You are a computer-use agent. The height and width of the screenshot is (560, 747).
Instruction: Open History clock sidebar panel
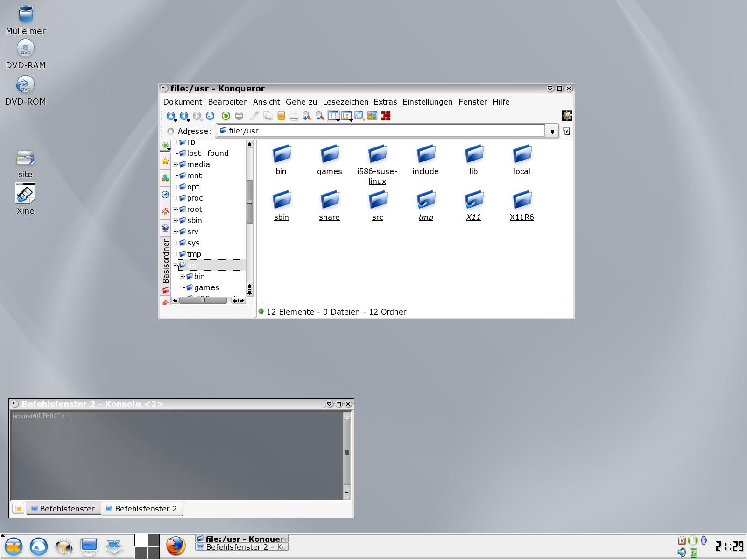[165, 195]
